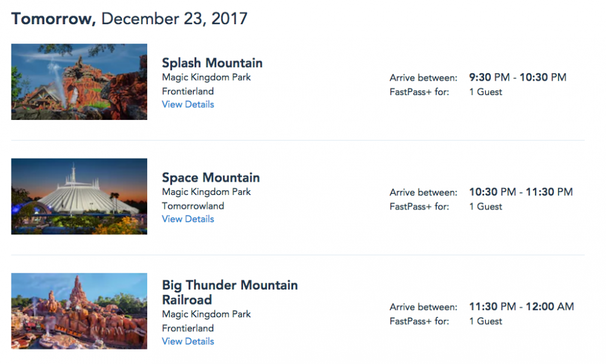The image size is (606, 364).
Task: Click Tomorrowland under Space Mountain
Action: [x=193, y=206]
